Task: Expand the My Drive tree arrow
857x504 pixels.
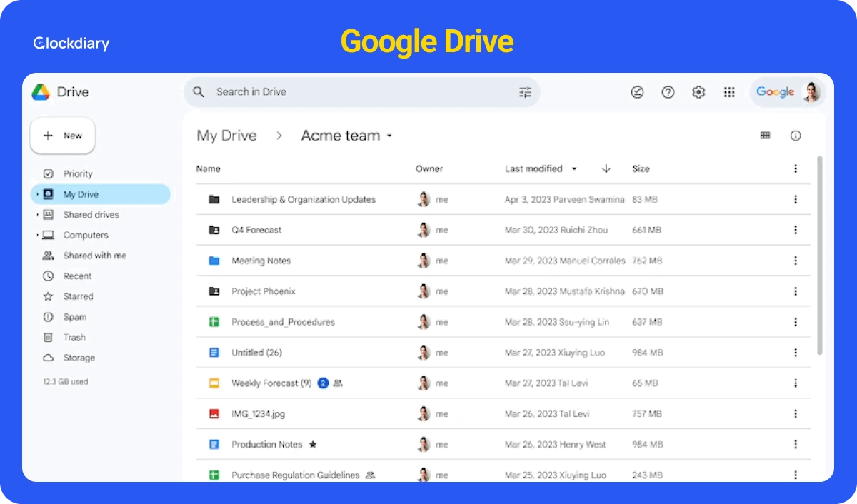Action: [37, 194]
